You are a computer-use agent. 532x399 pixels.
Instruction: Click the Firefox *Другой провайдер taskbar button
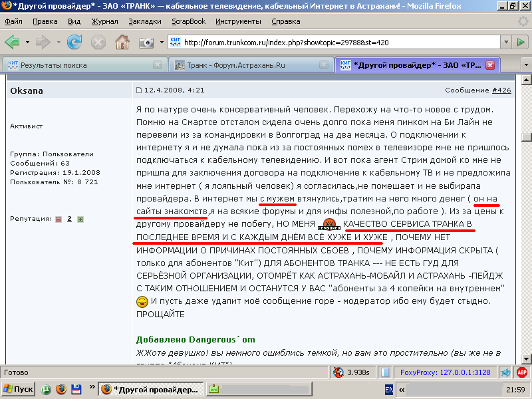[x=151, y=389]
